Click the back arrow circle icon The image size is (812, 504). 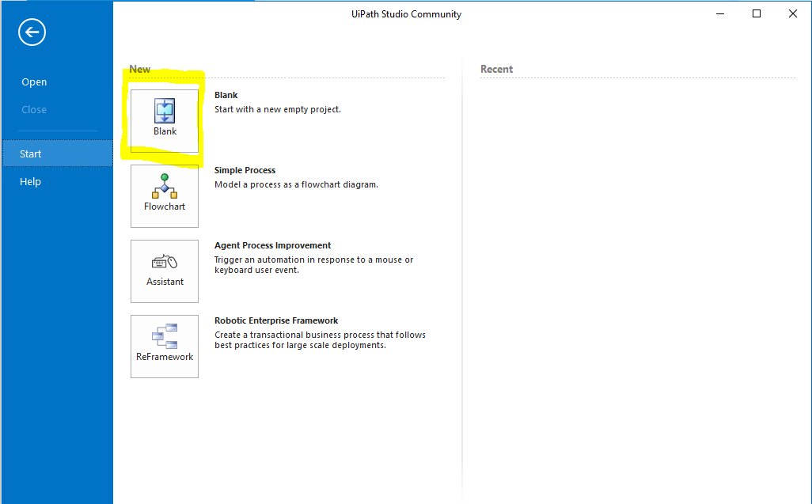click(32, 32)
